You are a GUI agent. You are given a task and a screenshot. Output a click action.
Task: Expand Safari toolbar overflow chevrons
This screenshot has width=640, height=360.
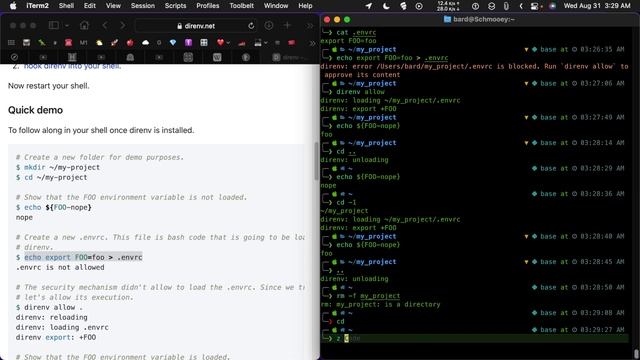310,26
